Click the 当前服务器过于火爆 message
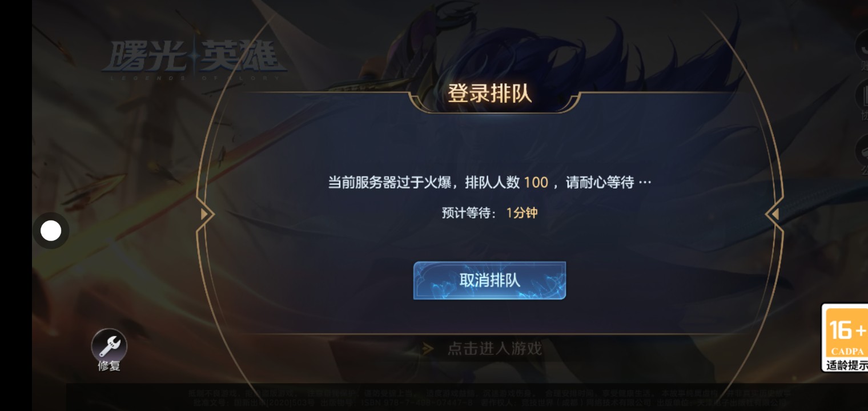This screenshot has height=411, width=868. (391, 183)
